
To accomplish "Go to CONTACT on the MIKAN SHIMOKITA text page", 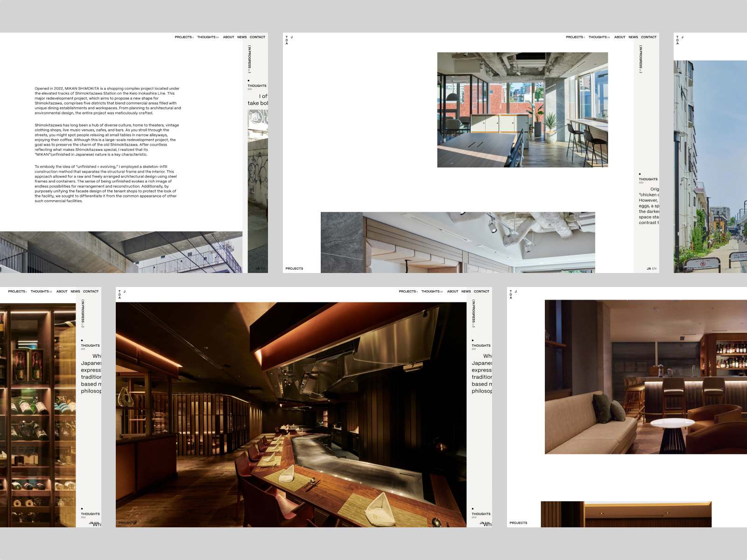I will point(257,37).
